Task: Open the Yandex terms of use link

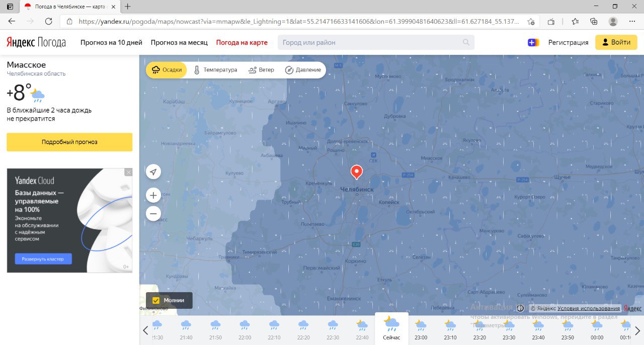Action: (x=589, y=308)
